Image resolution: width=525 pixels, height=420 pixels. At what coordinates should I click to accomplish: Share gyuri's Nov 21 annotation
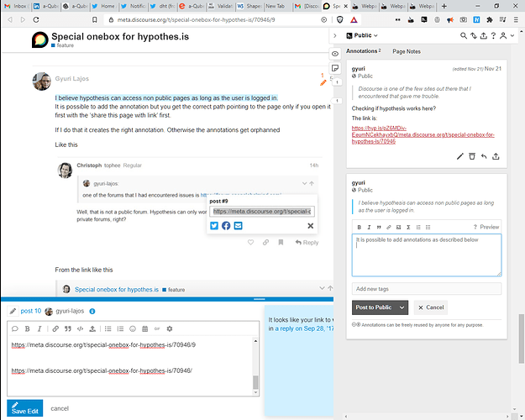pyautogui.click(x=496, y=156)
